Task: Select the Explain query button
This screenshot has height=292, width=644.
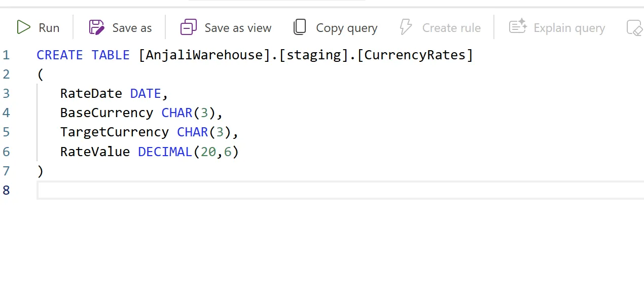Action: pyautogui.click(x=557, y=27)
